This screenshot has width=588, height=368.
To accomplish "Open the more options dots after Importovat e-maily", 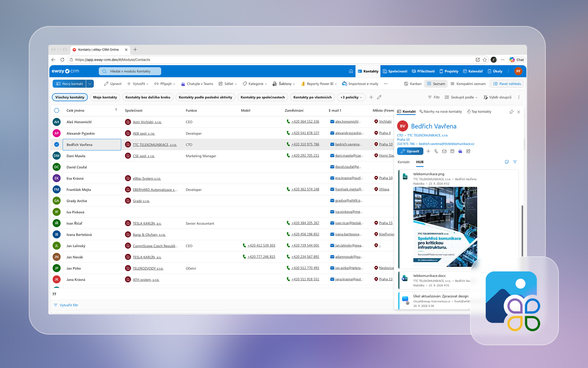I will tap(386, 84).
